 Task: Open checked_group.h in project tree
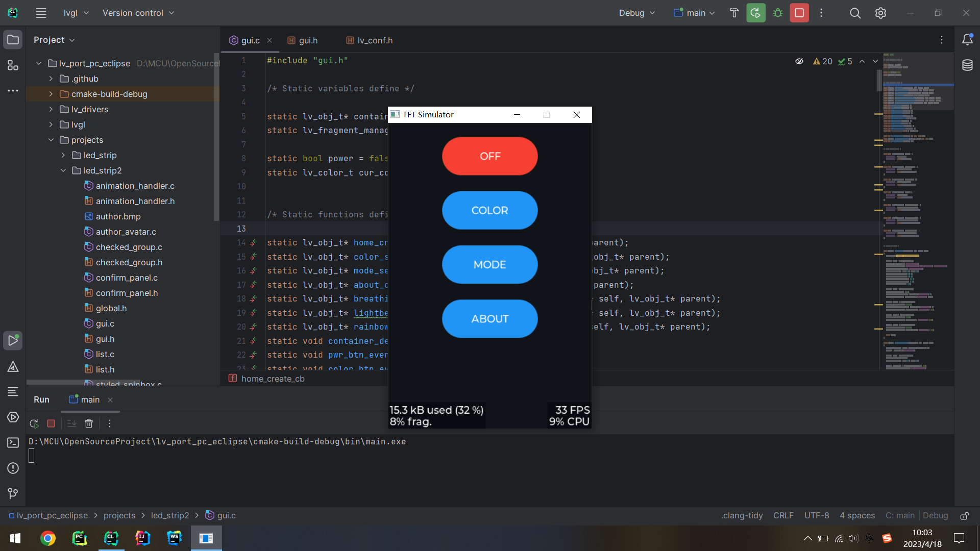129,262
